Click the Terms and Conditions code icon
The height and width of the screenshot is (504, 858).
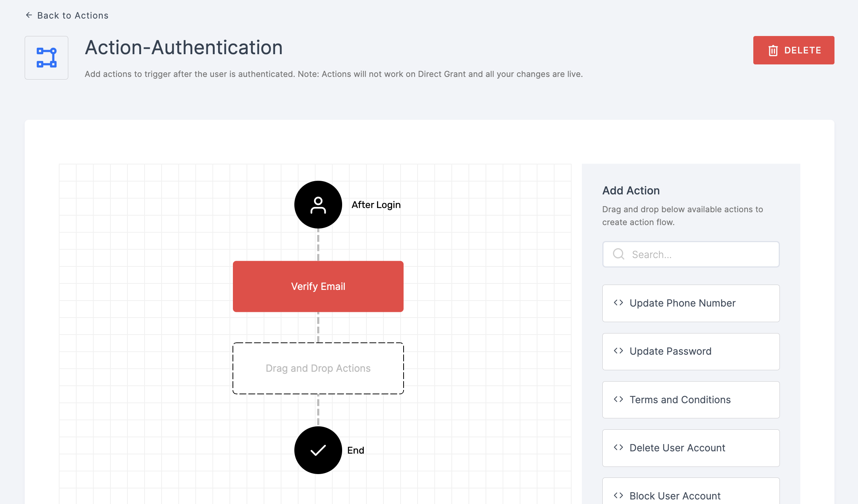618,399
